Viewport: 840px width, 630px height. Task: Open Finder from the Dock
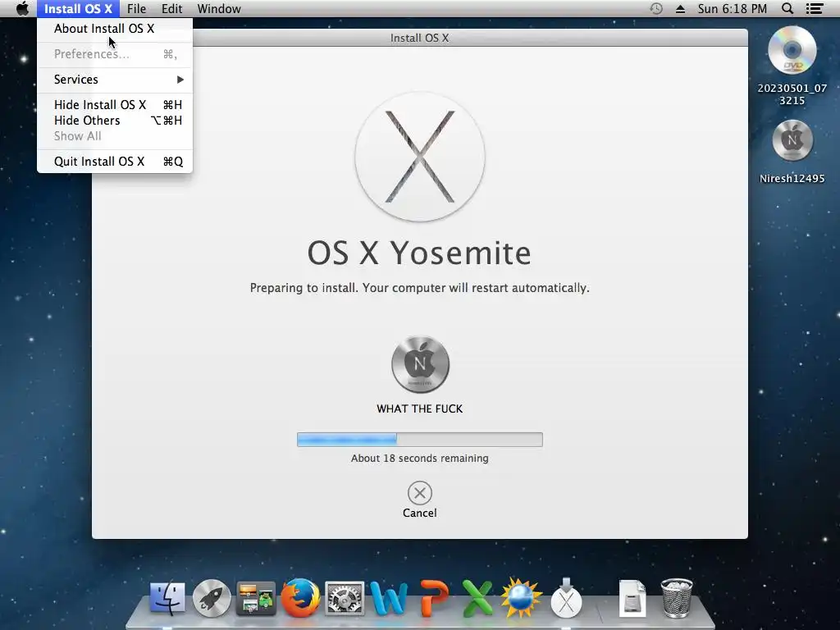coord(167,598)
